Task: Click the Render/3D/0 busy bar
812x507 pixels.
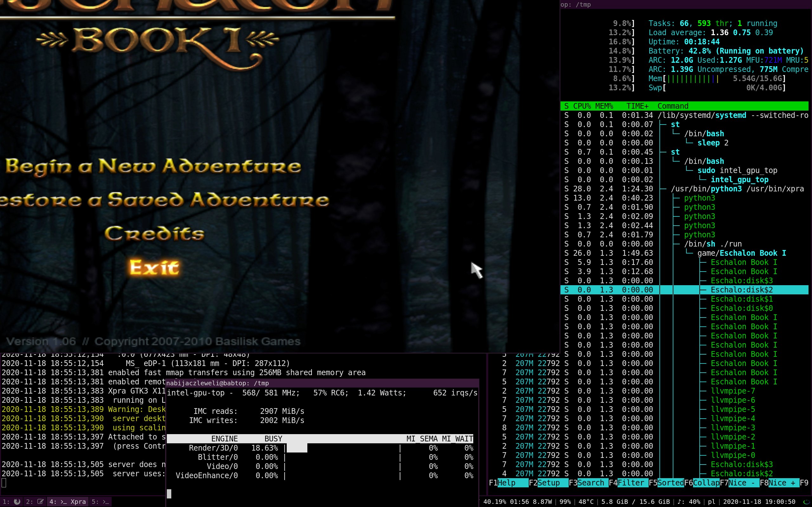Action: pyautogui.click(x=297, y=448)
